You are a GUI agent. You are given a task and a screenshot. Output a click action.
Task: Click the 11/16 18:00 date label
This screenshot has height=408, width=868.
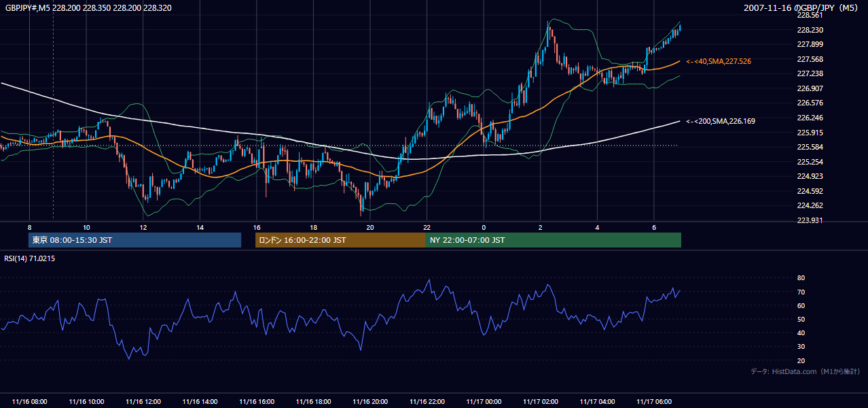tap(313, 402)
